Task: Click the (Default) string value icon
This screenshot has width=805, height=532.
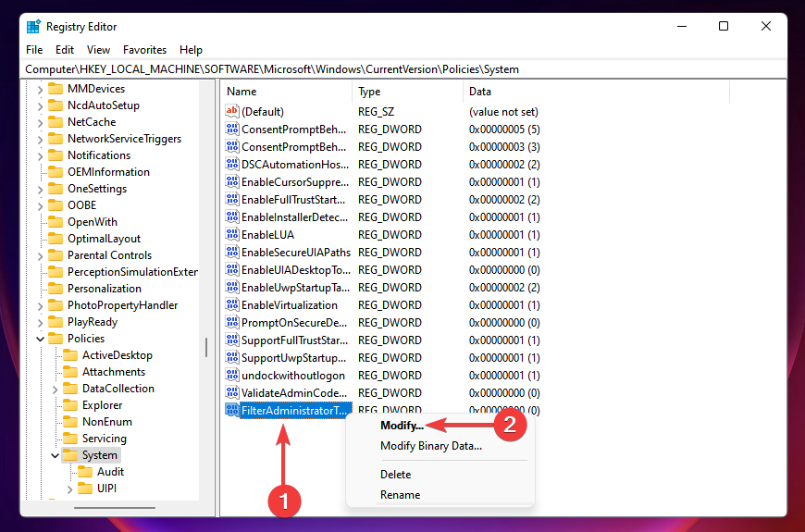Action: click(x=232, y=111)
